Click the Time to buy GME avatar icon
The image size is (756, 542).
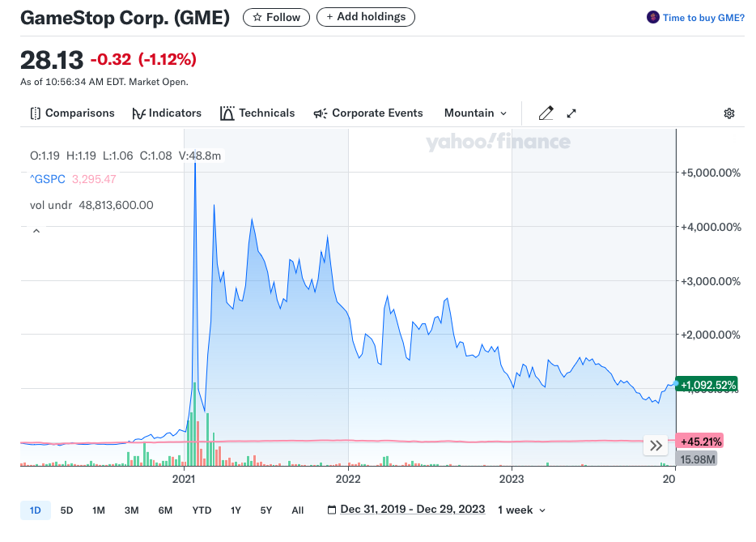pos(653,17)
